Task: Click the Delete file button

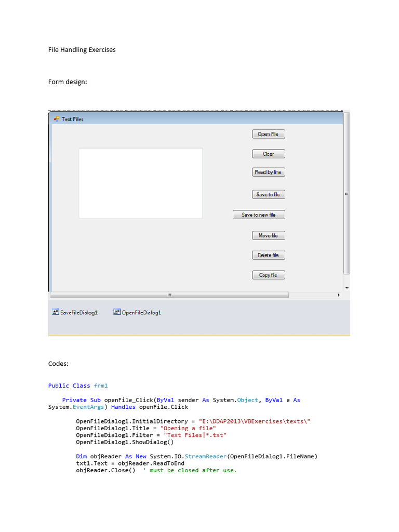Action: pyautogui.click(x=268, y=255)
